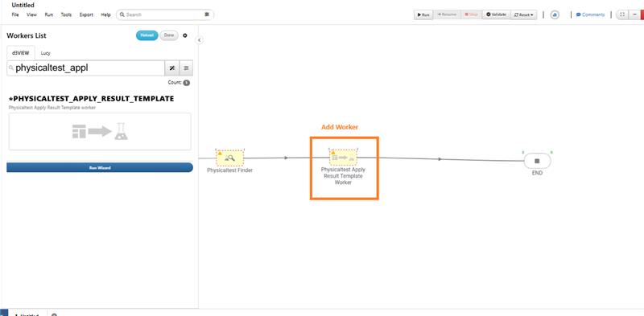644x316 pixels.
Task: Click the Untitled workflow title
Action: click(23, 6)
